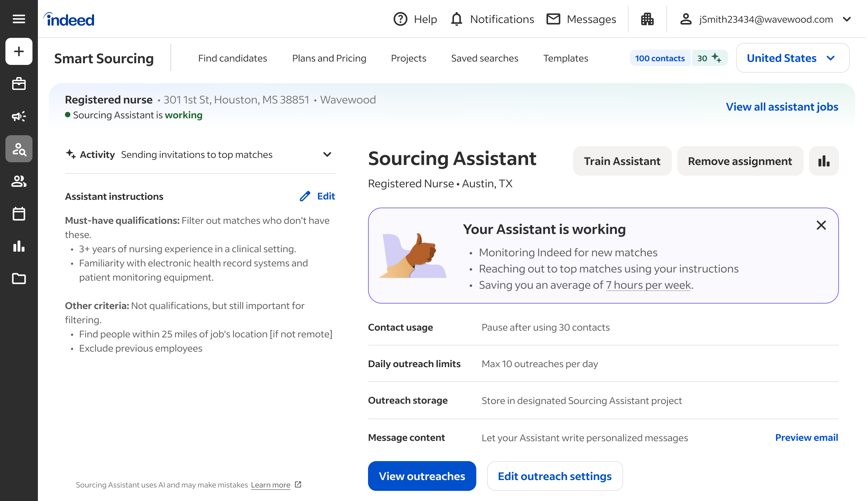Open Messages envelope icon

[553, 19]
